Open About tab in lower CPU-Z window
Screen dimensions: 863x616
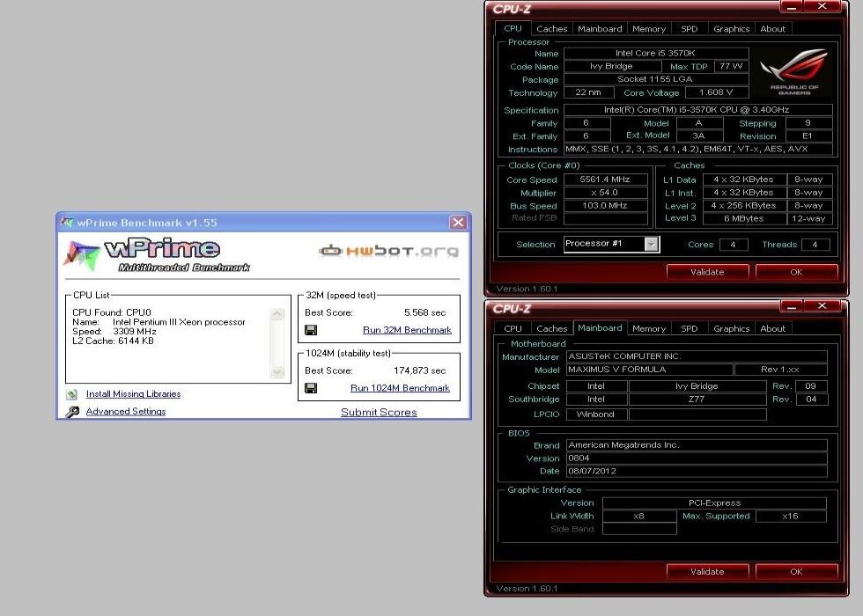point(773,328)
